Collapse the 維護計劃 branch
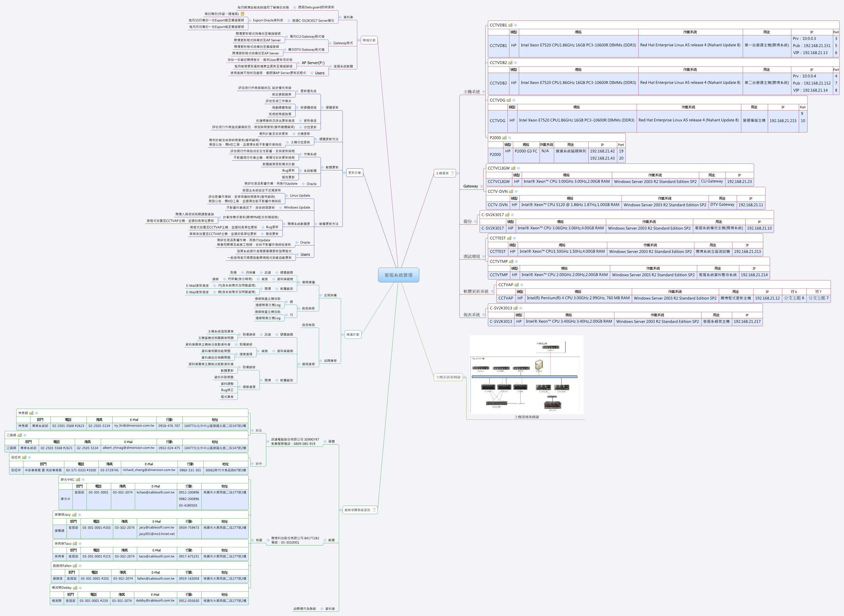Image resolution: width=844 pixels, height=616 pixels. pyautogui.click(x=343, y=335)
